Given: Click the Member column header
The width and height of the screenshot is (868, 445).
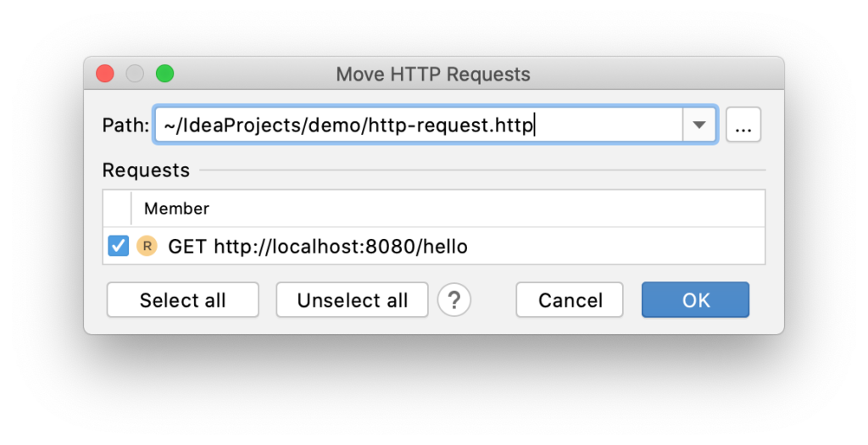Looking at the screenshot, I should 176,209.
